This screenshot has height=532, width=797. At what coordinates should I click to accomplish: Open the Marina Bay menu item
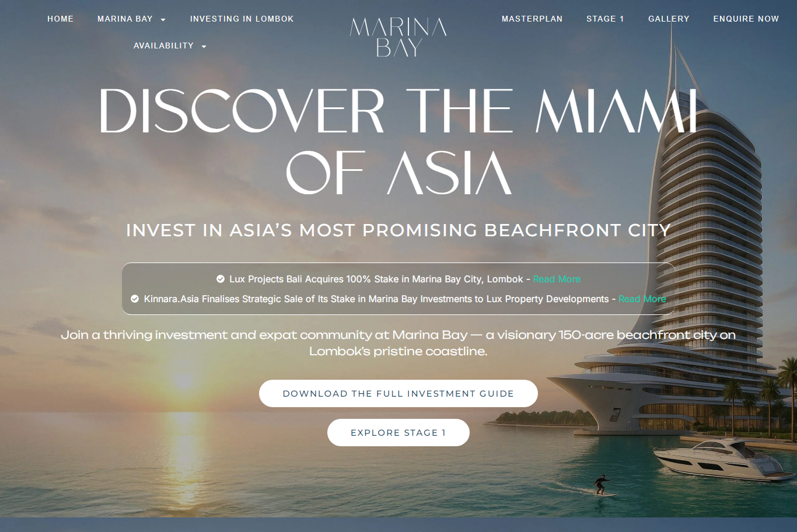(125, 19)
